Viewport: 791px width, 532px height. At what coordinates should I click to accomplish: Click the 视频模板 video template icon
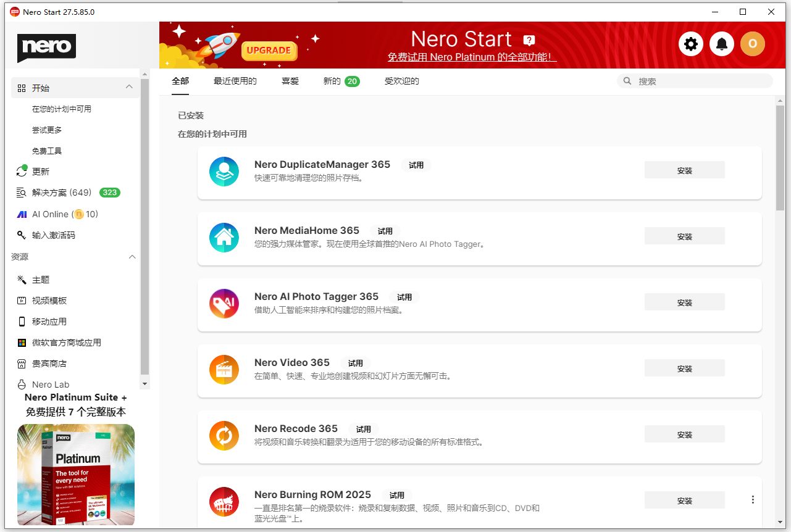[x=22, y=301]
